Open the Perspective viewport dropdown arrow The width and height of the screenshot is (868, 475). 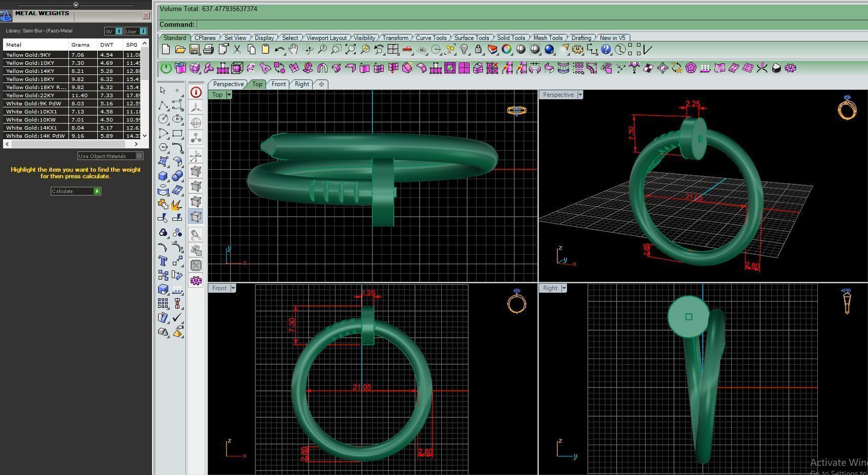pyautogui.click(x=580, y=95)
